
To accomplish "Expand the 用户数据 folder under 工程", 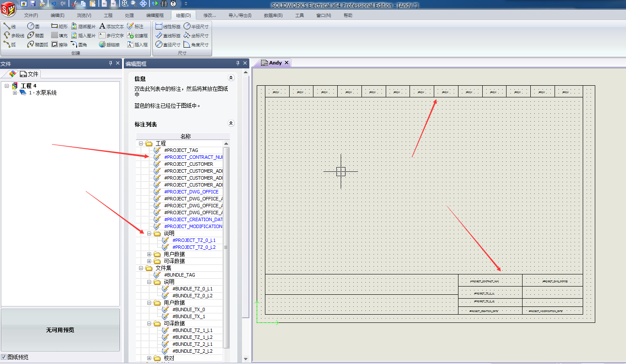I will [x=149, y=254].
